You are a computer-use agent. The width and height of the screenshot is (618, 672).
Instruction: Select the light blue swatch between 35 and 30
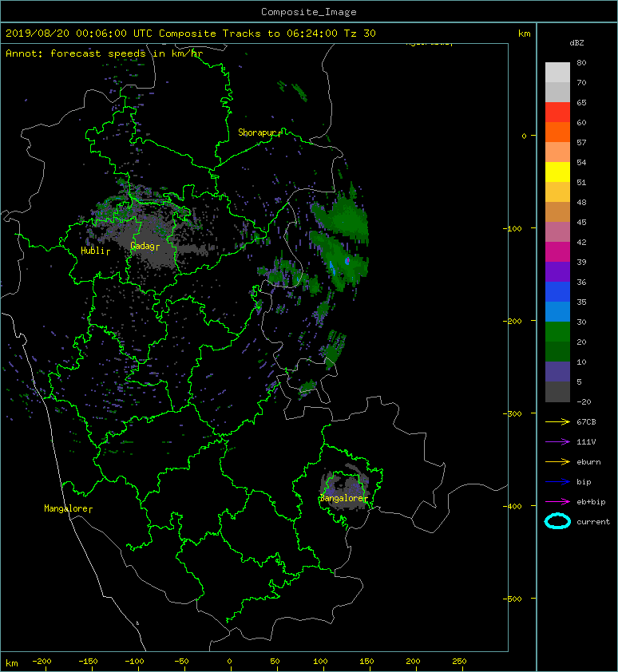point(557,311)
